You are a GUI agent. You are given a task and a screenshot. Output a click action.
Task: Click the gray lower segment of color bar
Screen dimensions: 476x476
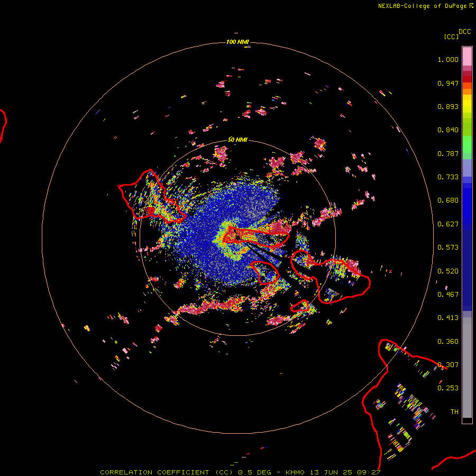pos(467,368)
